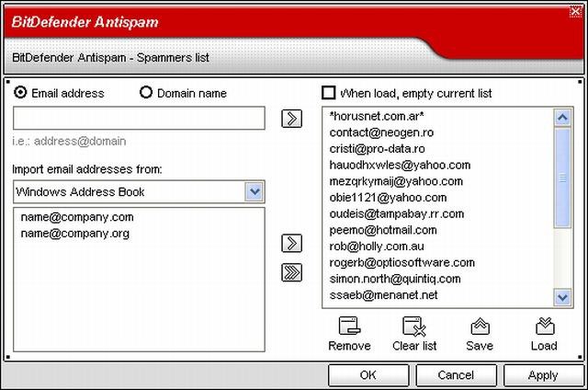Move selected imported address with single arrow
Screen dimensions: 588x390
tap(291, 243)
